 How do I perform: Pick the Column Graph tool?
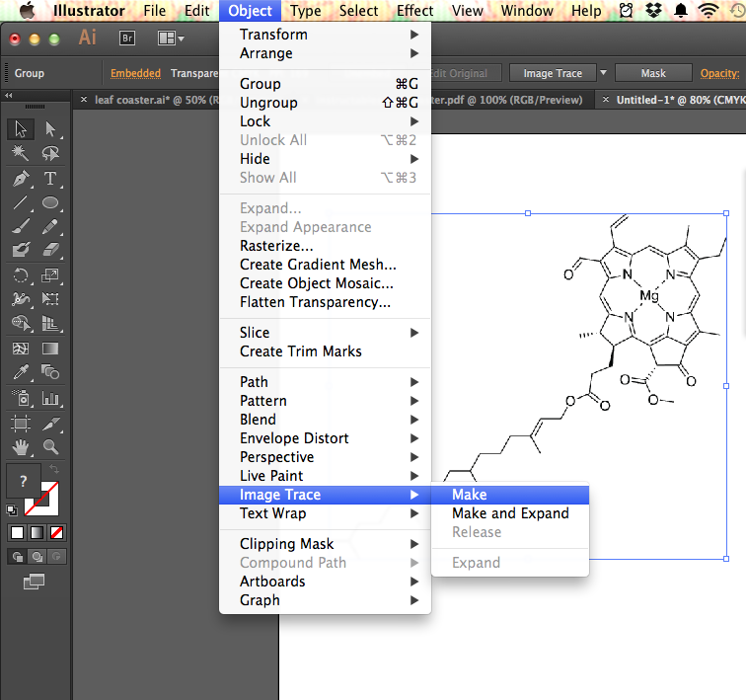[x=50, y=398]
